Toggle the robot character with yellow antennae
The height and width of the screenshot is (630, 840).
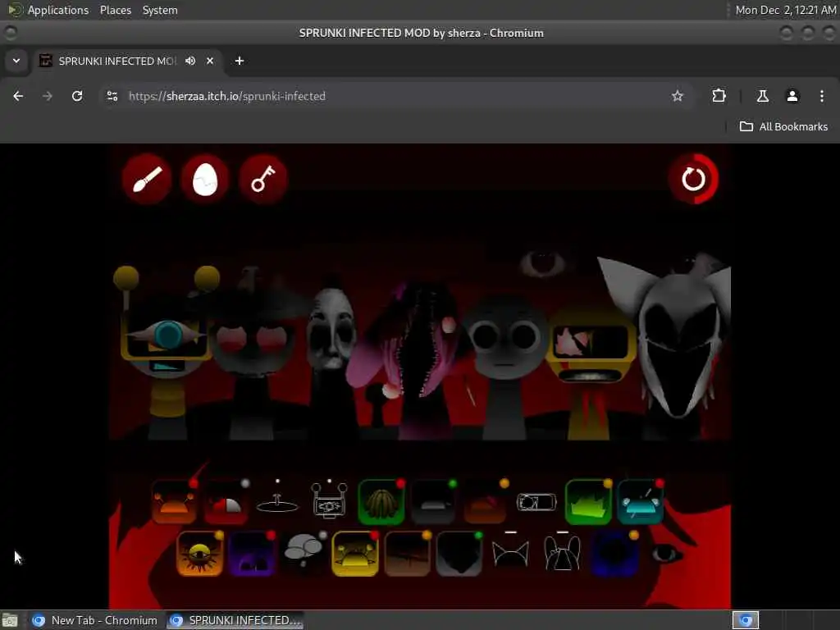click(167, 354)
